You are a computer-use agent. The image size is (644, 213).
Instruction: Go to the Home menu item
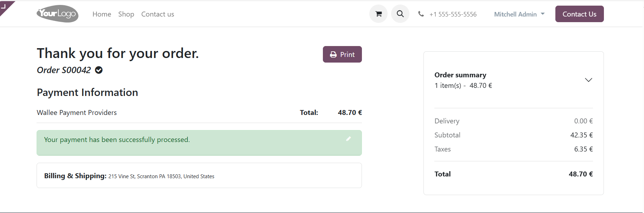[x=102, y=14]
